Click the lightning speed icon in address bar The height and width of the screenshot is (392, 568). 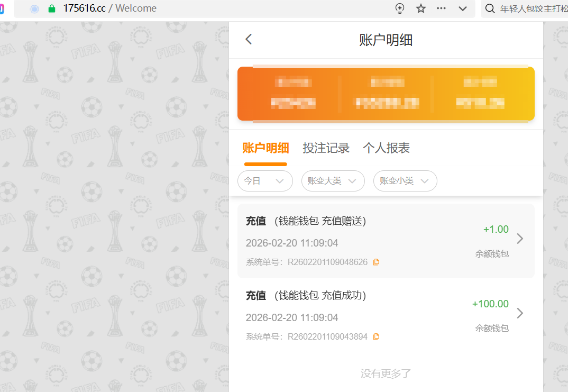pos(400,8)
